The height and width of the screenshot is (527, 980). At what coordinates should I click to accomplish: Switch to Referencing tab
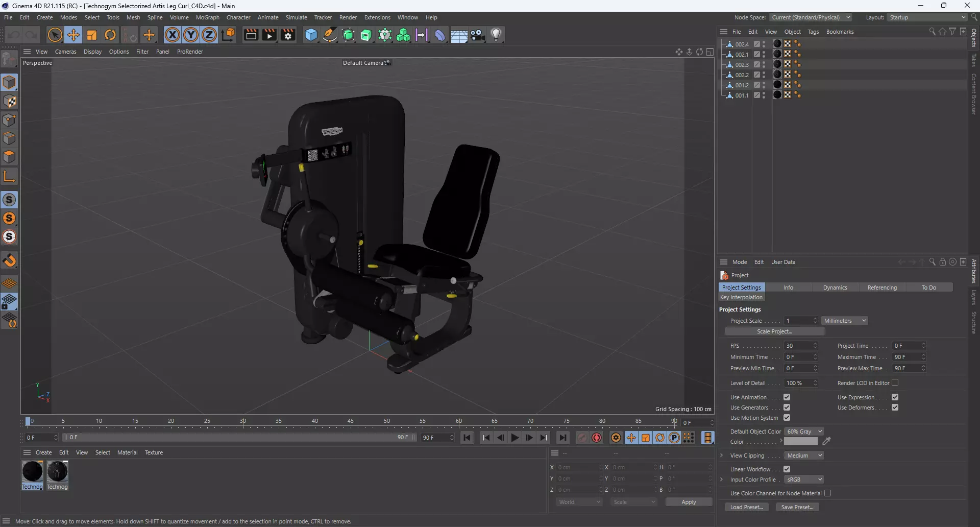pyautogui.click(x=882, y=288)
